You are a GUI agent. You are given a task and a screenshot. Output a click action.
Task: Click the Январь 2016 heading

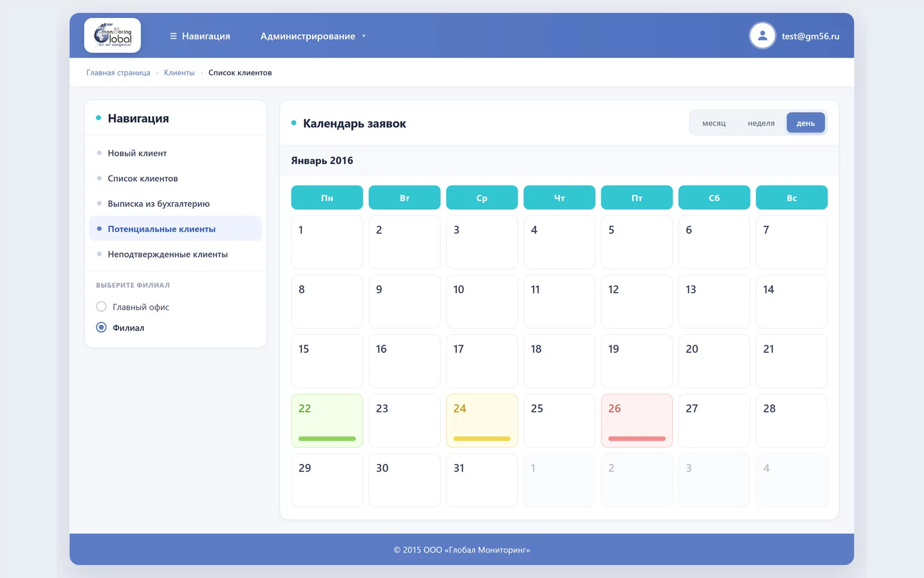(322, 161)
